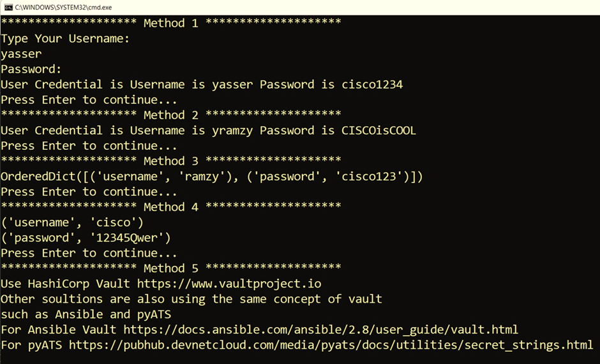
Task: Click the 'Password:' prompt line
Action: [x=31, y=69]
